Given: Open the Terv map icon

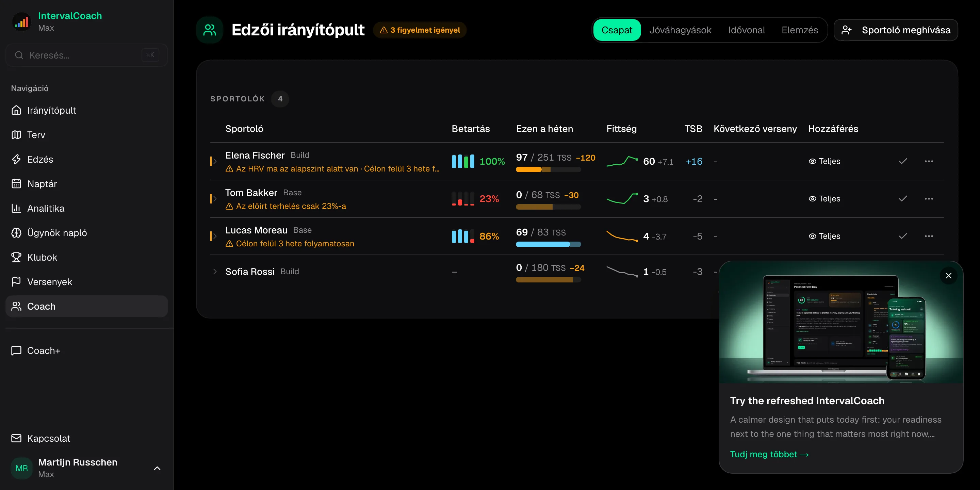Looking at the screenshot, I should [x=16, y=135].
